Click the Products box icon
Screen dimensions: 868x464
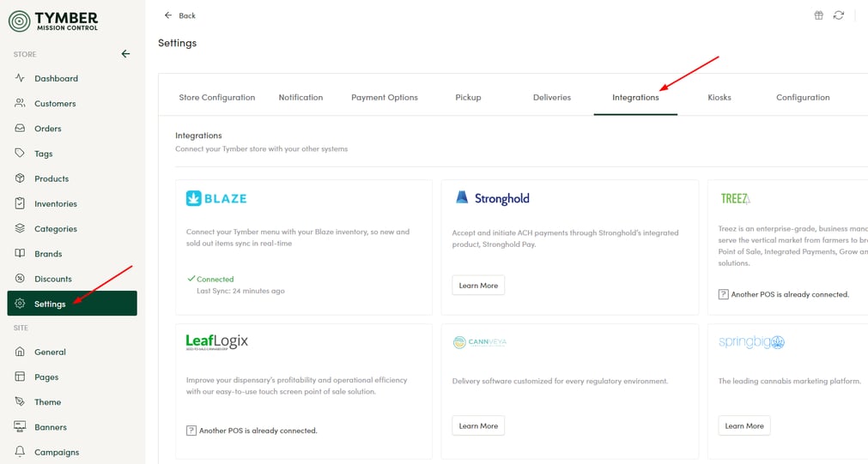[x=20, y=178]
